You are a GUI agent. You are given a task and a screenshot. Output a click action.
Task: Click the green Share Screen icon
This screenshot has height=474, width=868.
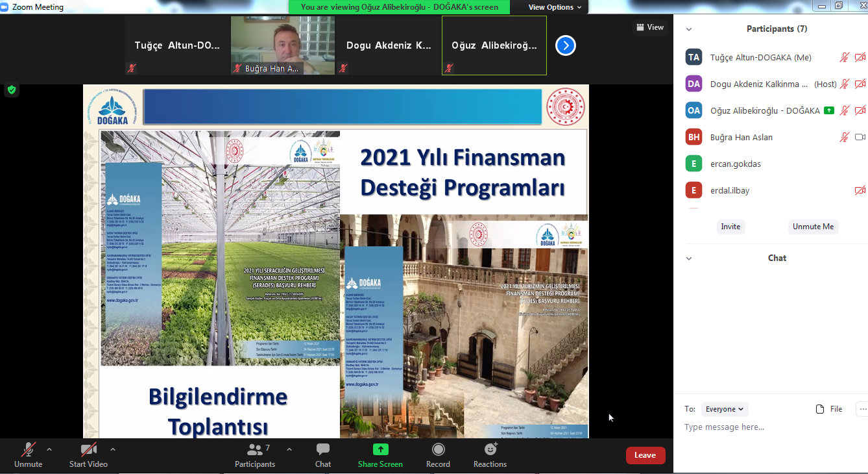[x=380, y=449]
